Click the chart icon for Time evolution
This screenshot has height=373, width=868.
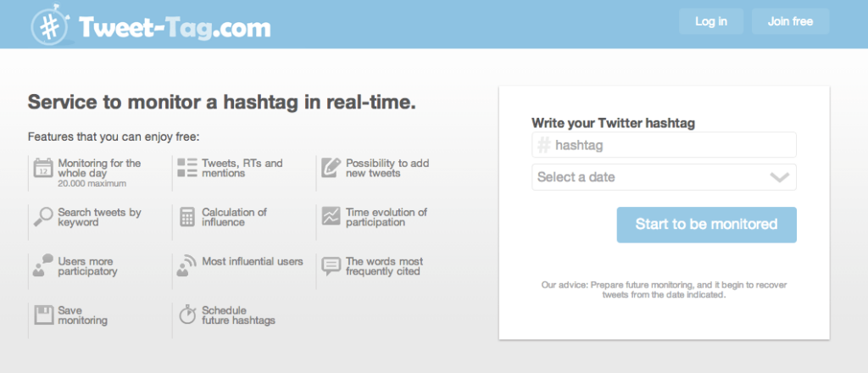coord(331,216)
